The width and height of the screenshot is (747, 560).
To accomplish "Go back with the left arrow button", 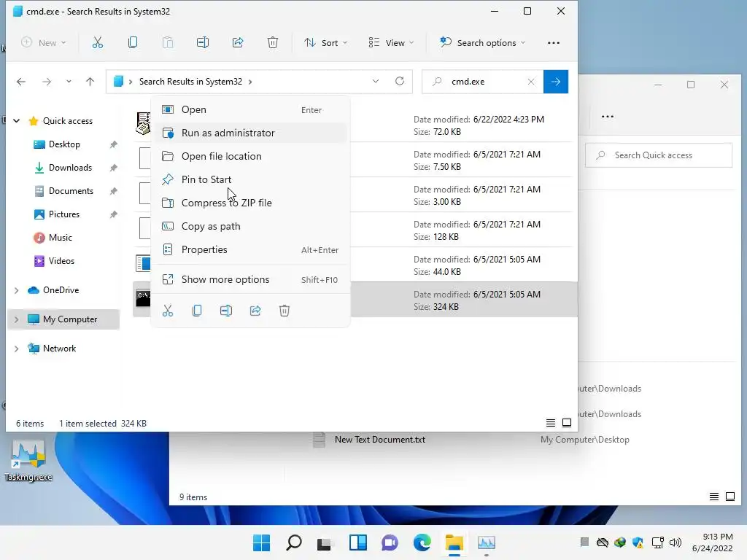I will pos(21,82).
